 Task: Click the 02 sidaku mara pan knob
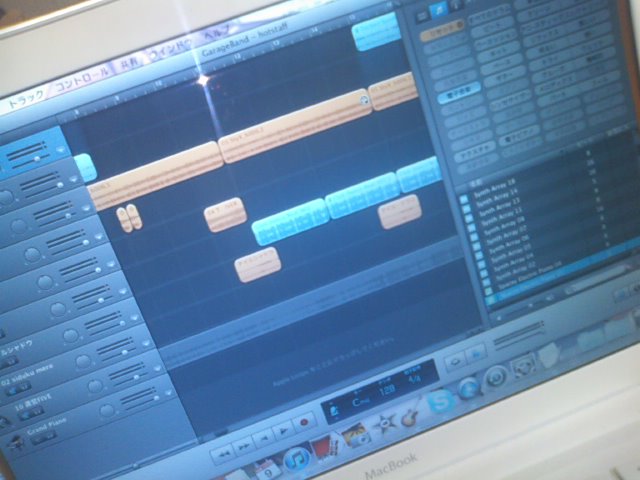pyautogui.click(x=83, y=361)
